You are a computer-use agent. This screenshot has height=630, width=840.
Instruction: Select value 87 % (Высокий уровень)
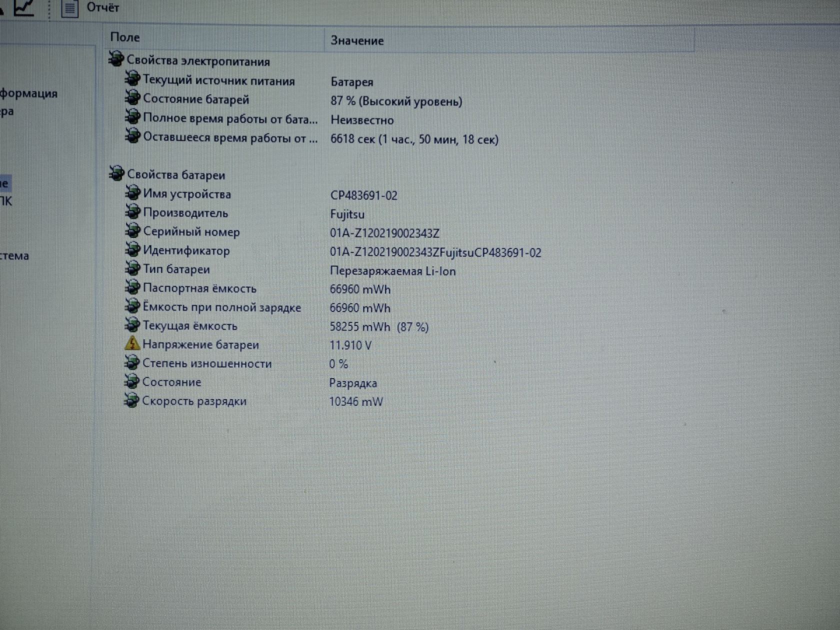pyautogui.click(x=396, y=101)
